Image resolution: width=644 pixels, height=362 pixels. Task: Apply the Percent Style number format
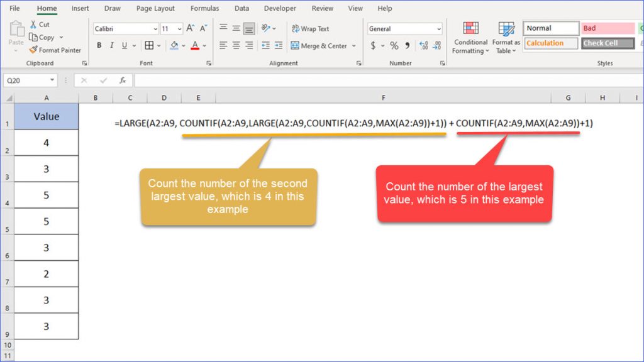tap(393, 46)
